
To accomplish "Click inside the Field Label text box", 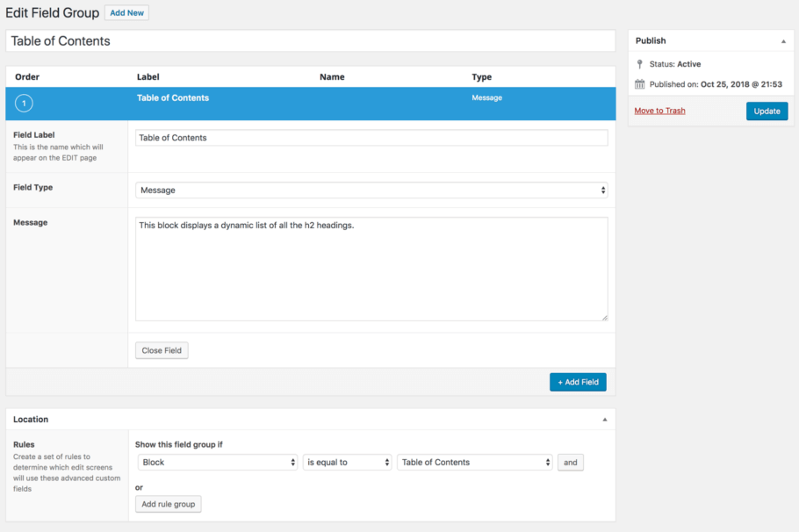I will coord(369,137).
